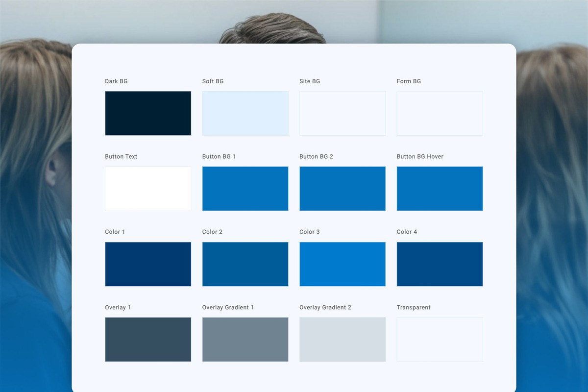The height and width of the screenshot is (392, 588).
Task: Select the Transparent swatch
Action: (x=440, y=340)
